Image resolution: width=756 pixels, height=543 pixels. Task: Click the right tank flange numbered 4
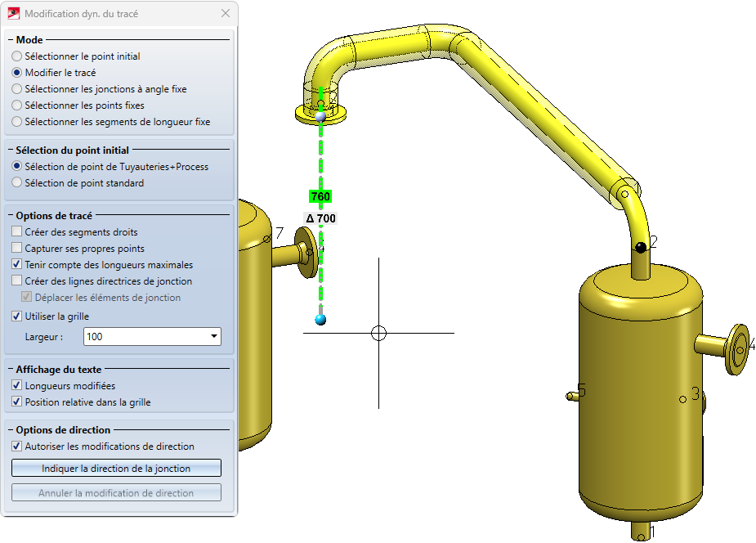(x=738, y=349)
